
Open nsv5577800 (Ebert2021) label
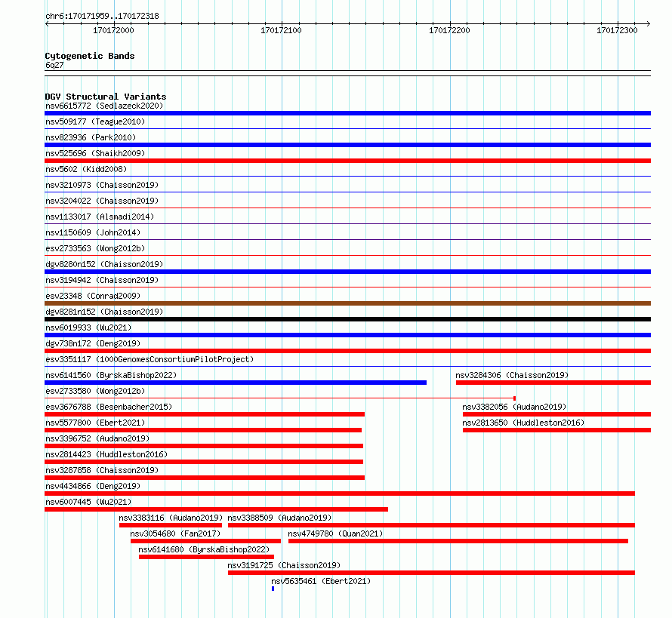(95, 423)
